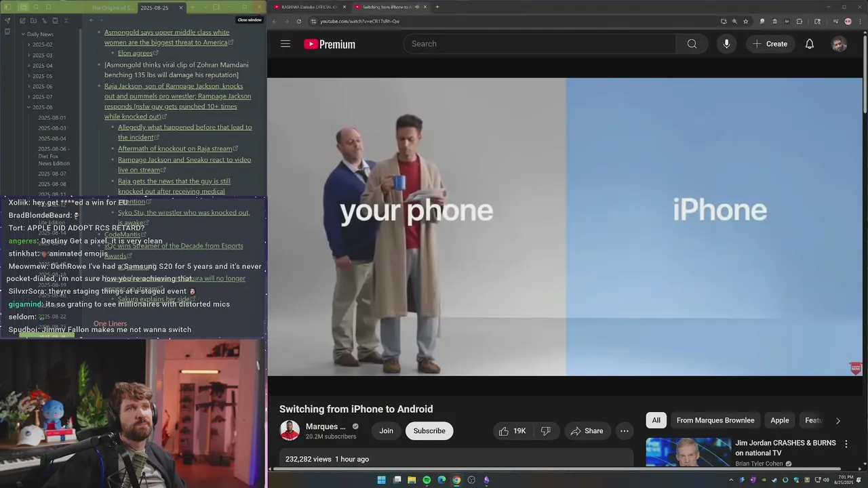Expand the 2025-07 folder
The width and height of the screenshot is (868, 488).
[29, 97]
